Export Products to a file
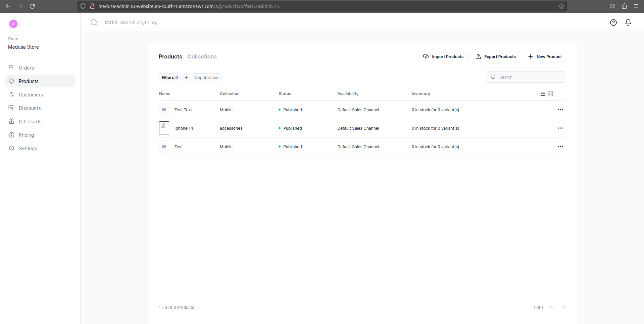This screenshot has height=324, width=644. click(x=495, y=56)
